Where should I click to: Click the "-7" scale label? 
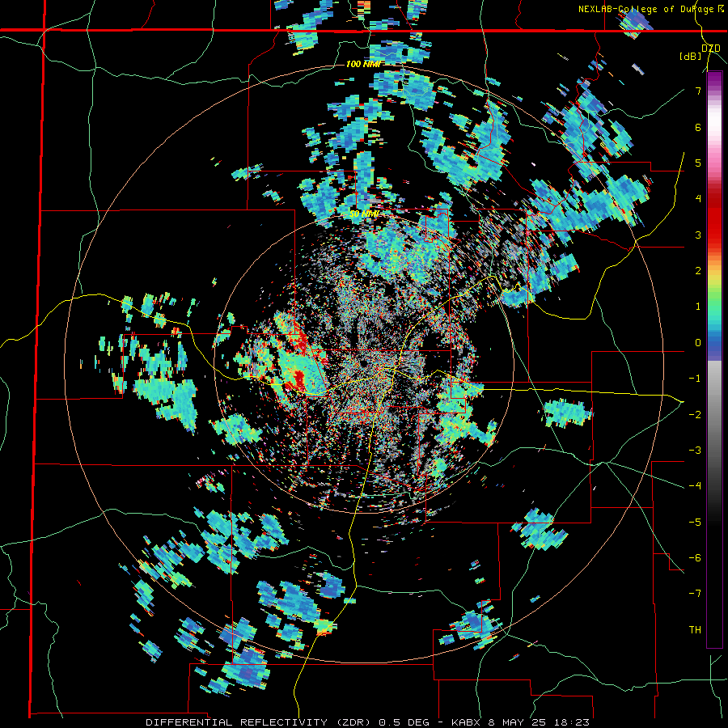(695, 594)
